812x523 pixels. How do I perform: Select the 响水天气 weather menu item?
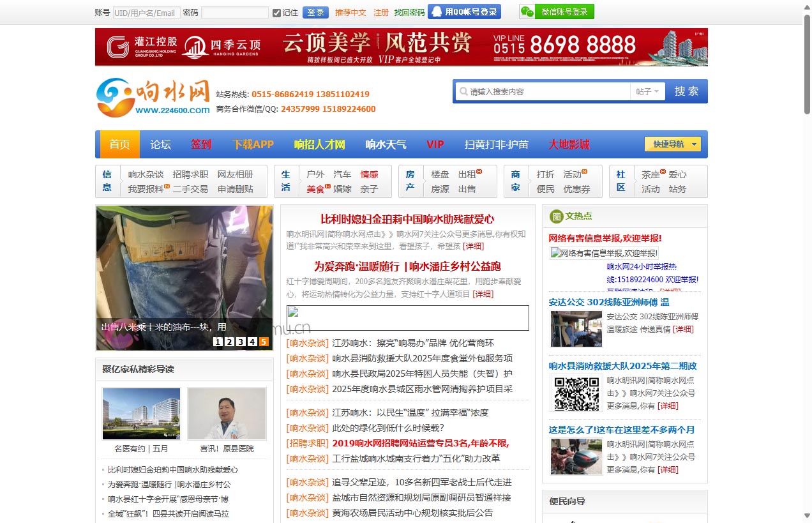click(386, 144)
